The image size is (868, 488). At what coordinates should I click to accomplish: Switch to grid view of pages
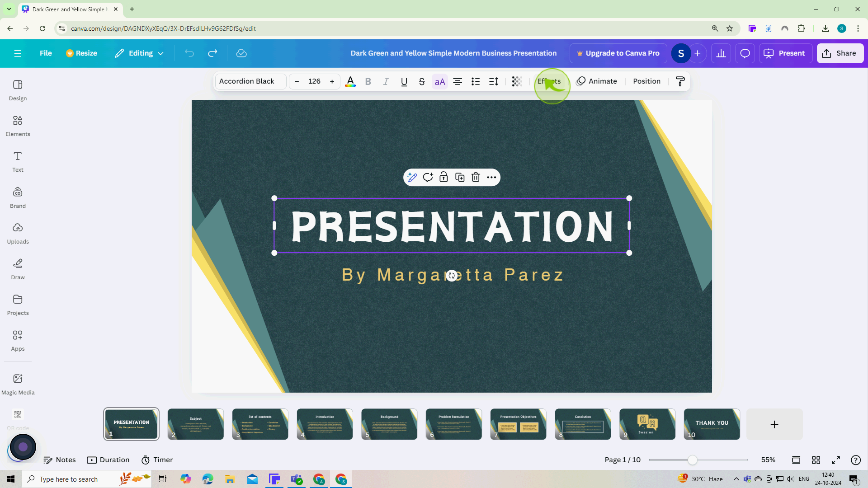816,460
